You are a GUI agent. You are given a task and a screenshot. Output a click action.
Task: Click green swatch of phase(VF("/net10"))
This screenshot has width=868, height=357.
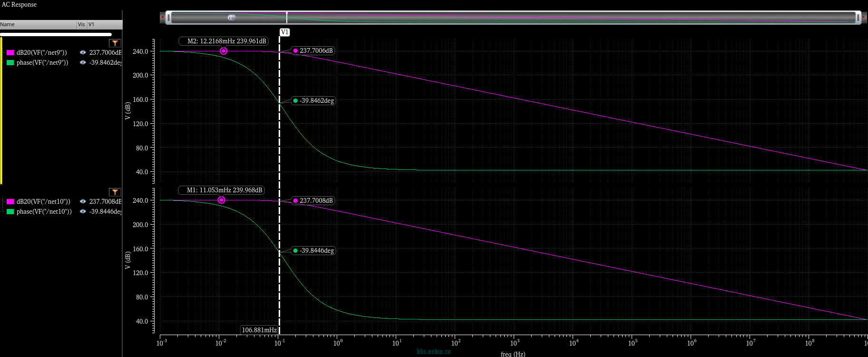tap(10, 211)
